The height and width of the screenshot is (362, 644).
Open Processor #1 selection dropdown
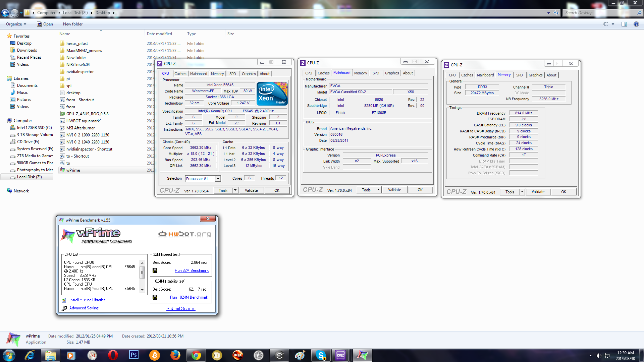coord(218,179)
